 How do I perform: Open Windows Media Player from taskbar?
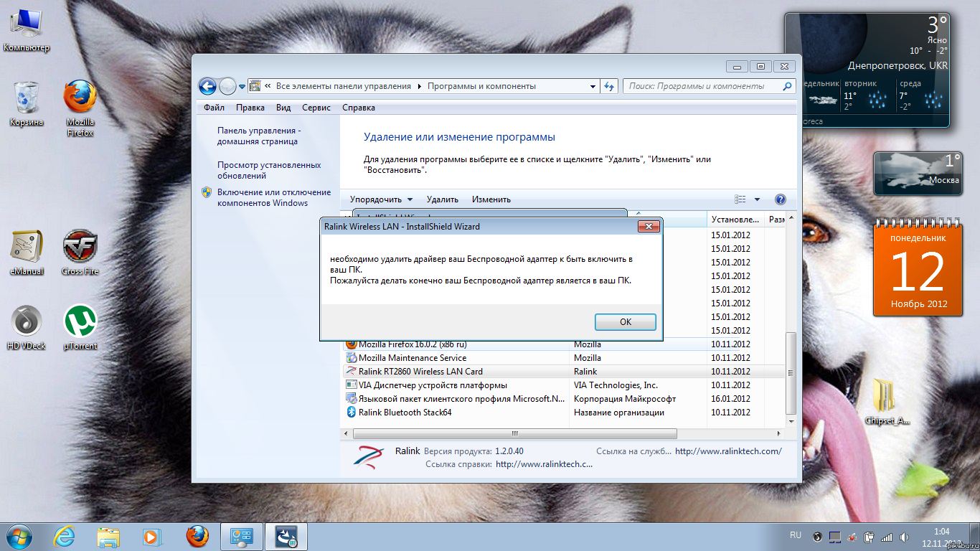tap(151, 536)
